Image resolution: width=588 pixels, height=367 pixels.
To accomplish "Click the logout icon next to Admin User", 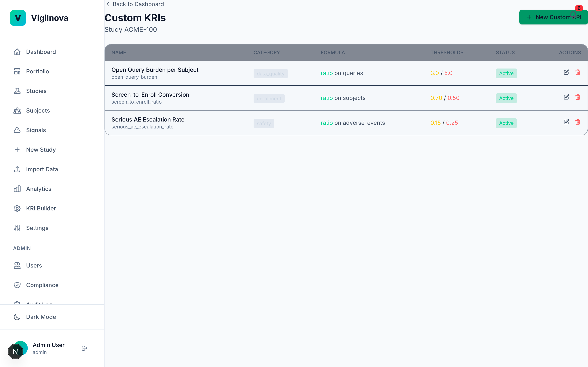I will 84,348.
